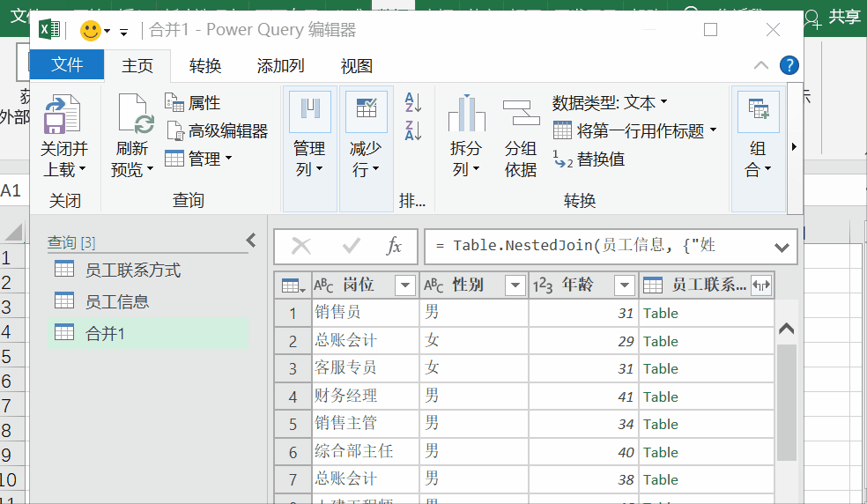Open the 岗位 column filter dropdown
Image resolution: width=867 pixels, height=504 pixels.
(404, 285)
